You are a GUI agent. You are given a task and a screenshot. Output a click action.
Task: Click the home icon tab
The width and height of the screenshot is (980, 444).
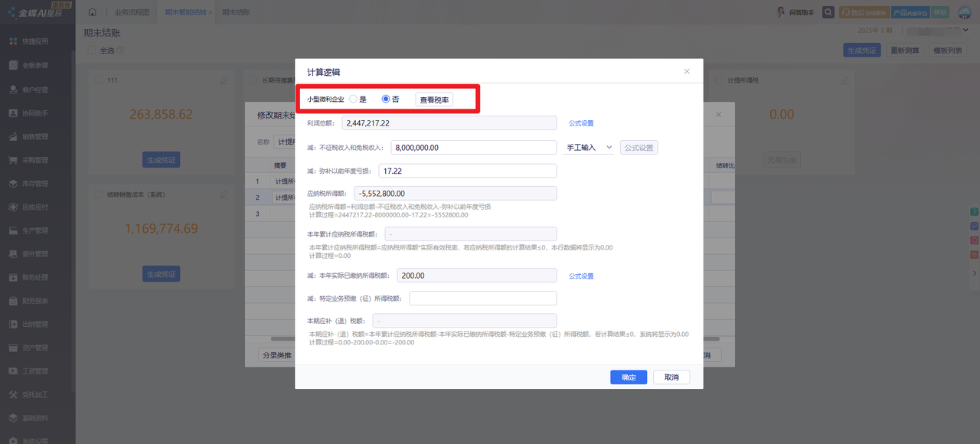[x=93, y=12]
